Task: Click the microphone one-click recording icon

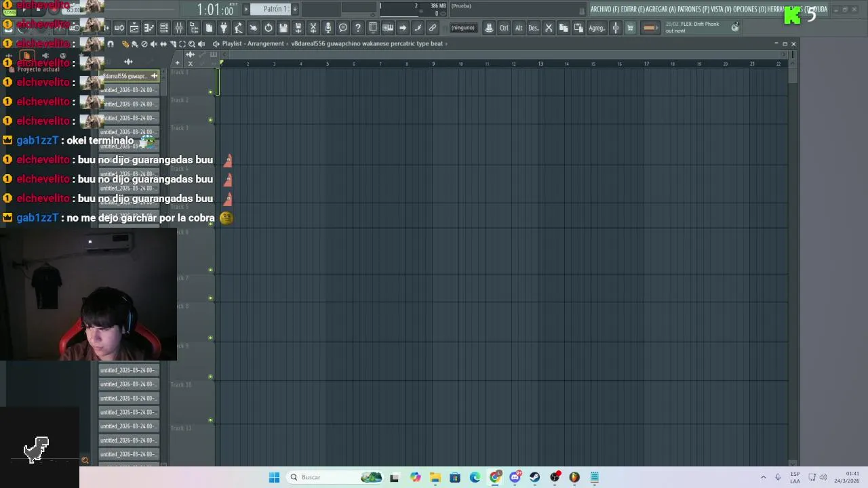Action: [x=328, y=28]
